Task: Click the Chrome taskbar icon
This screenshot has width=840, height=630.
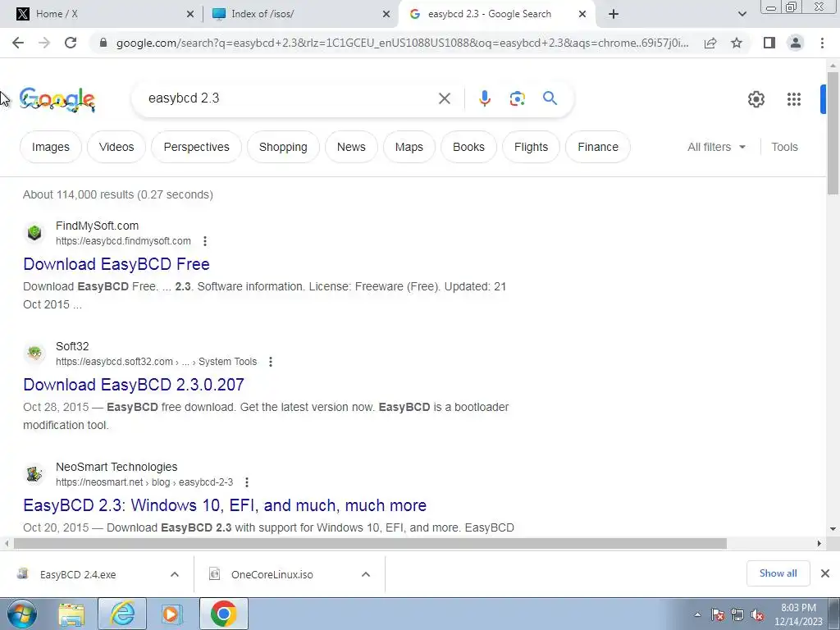Action: [x=223, y=614]
